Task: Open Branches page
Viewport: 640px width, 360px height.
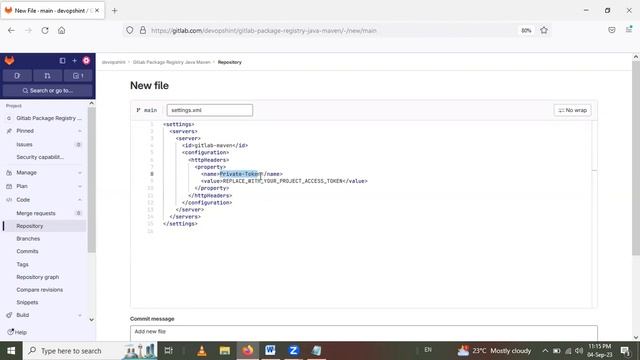Action: click(28, 238)
